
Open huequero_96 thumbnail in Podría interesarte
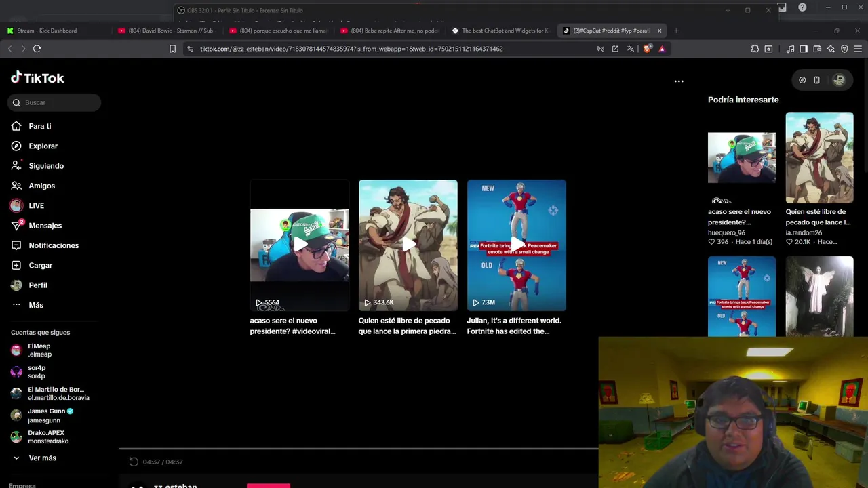741,157
